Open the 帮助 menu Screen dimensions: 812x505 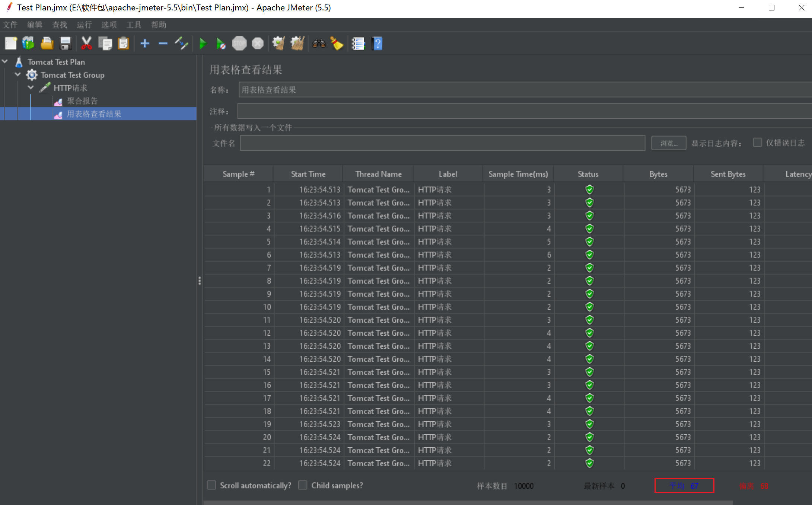coord(159,25)
